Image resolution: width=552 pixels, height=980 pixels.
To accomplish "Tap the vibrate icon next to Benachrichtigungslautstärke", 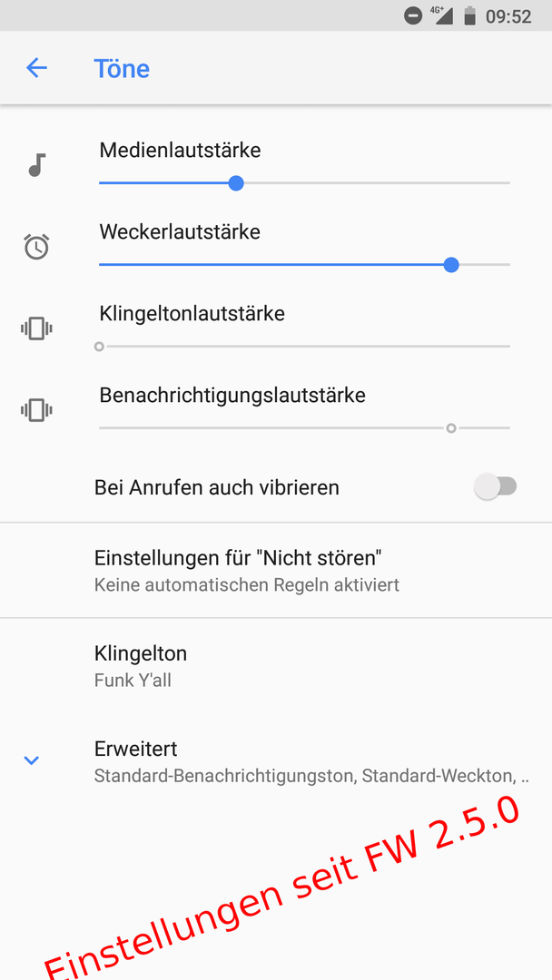I will (36, 410).
